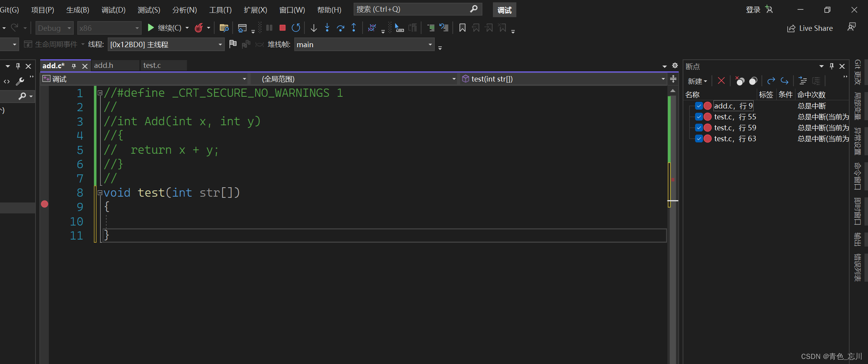Delete selected breakpoint with red X icon
Image resolution: width=868 pixels, height=364 pixels.
721,81
